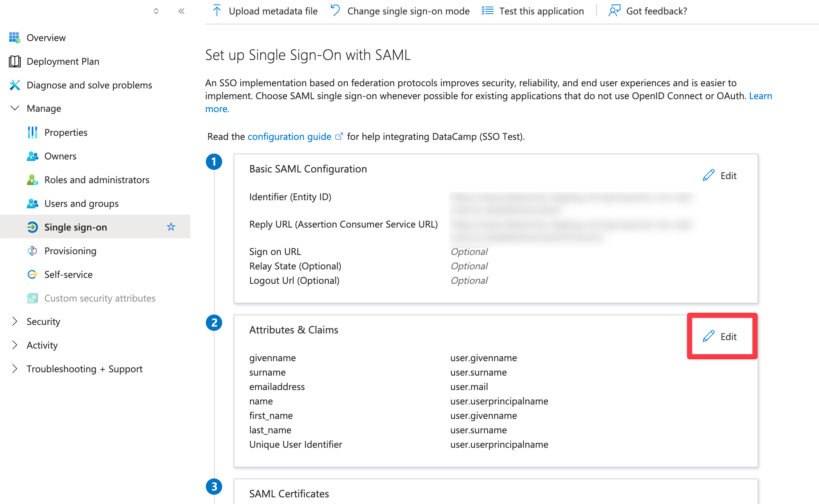Open the configuration guide link
Image resolution: width=819 pixels, height=504 pixels.
pos(289,137)
